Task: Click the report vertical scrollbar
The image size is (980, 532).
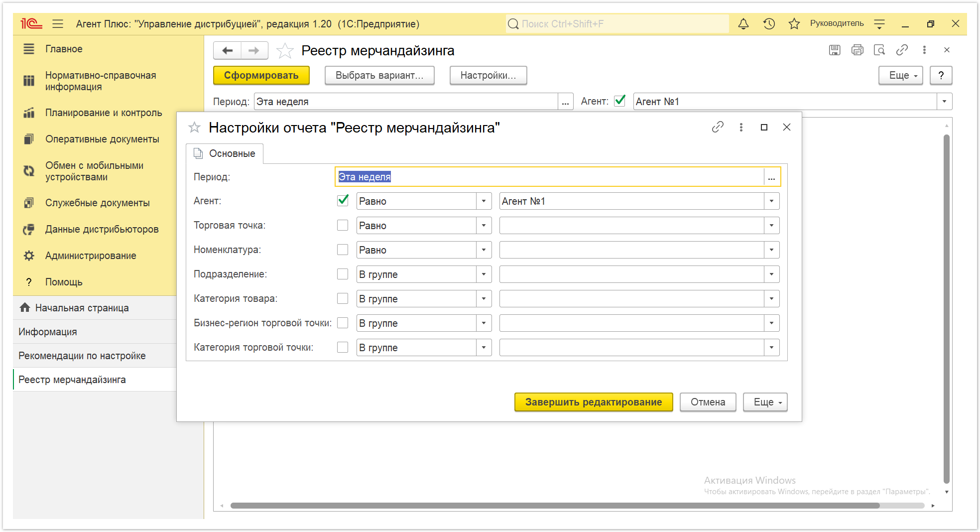Action: (947, 309)
